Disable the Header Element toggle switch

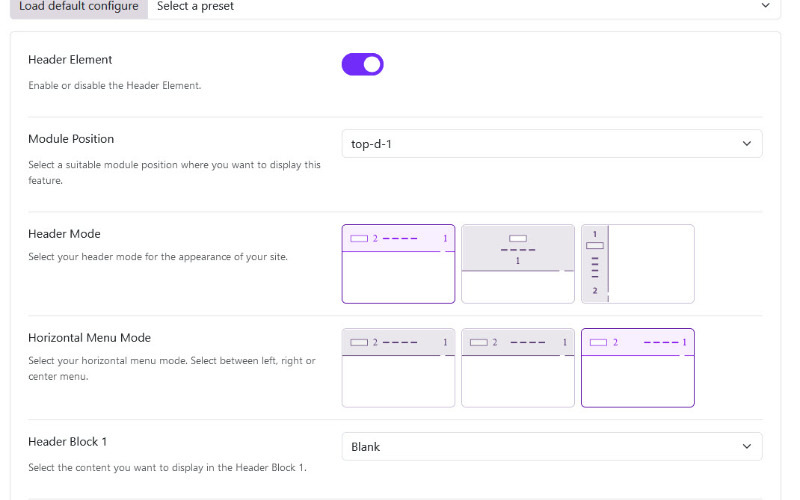pyautogui.click(x=363, y=64)
